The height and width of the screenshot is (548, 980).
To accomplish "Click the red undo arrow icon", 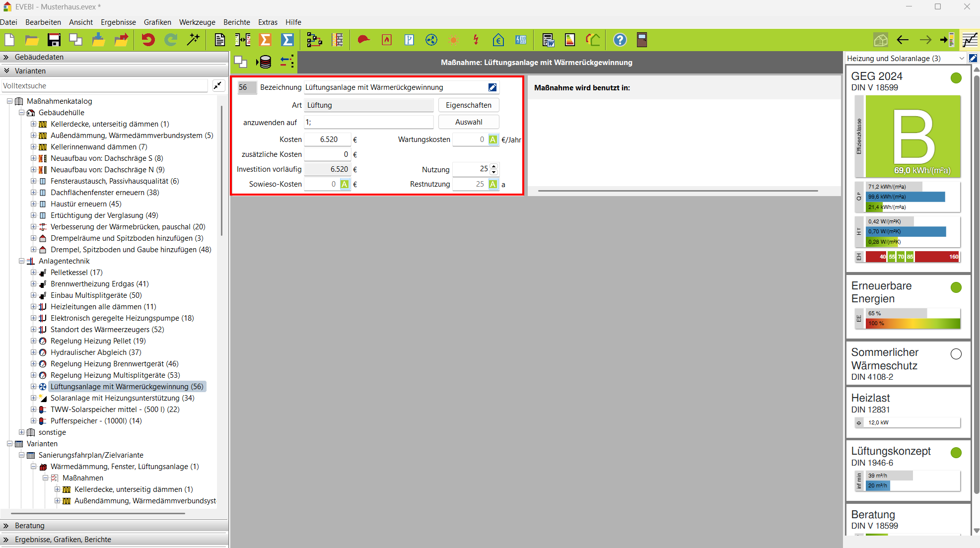I will point(147,40).
